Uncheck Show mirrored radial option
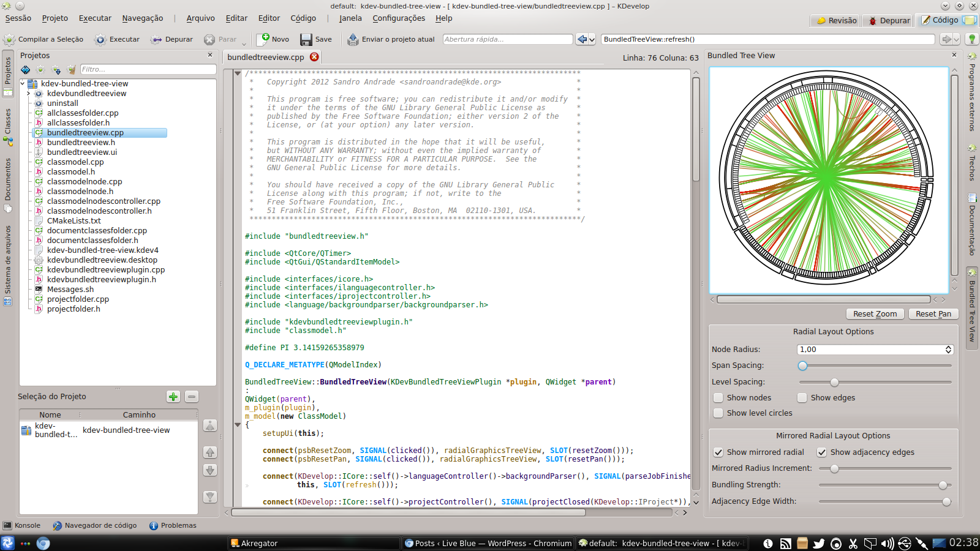This screenshot has height=551, width=980. (718, 452)
